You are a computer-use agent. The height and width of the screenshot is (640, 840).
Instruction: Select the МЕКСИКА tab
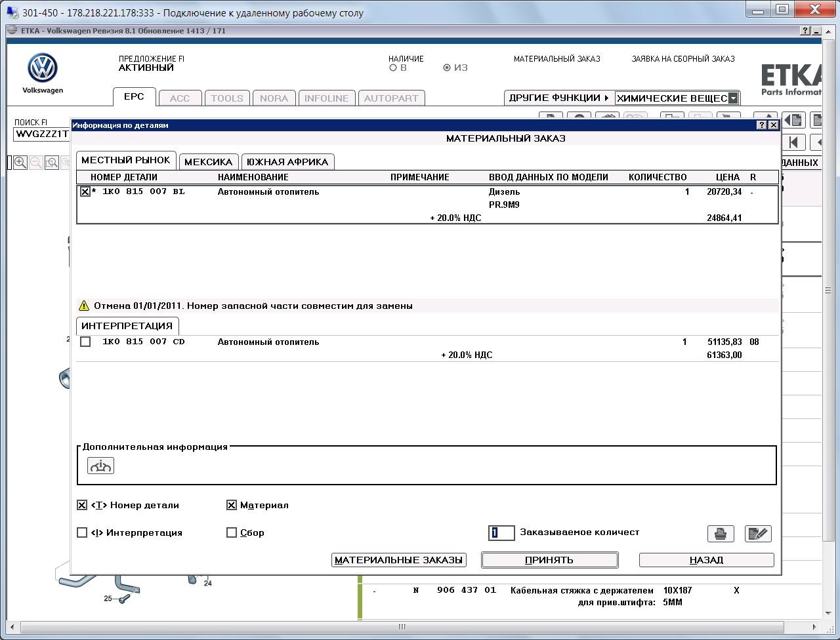pyautogui.click(x=209, y=162)
